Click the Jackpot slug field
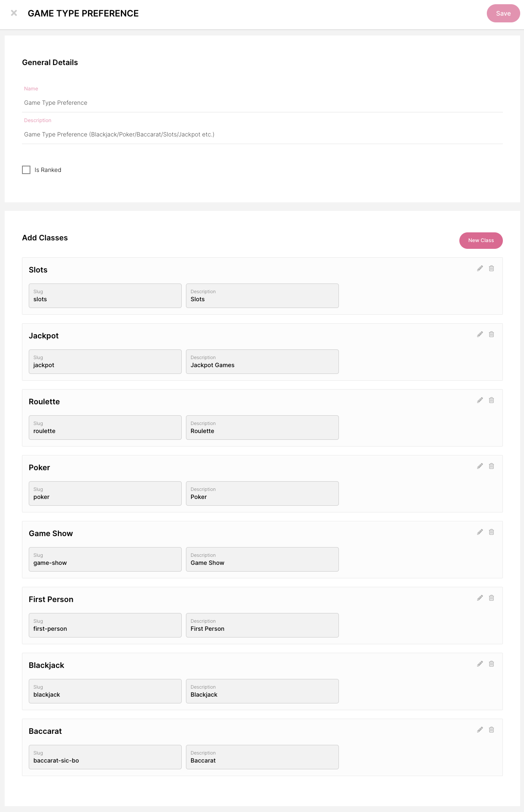 (x=105, y=362)
